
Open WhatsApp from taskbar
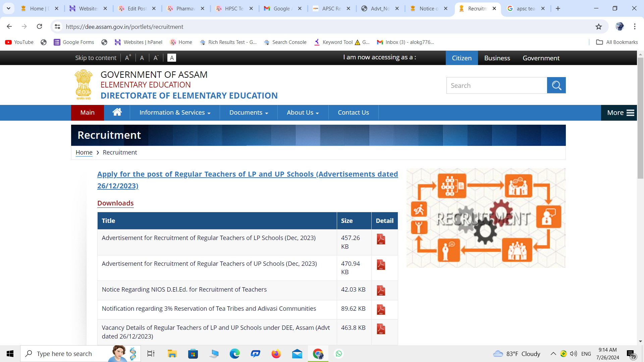[339, 354]
